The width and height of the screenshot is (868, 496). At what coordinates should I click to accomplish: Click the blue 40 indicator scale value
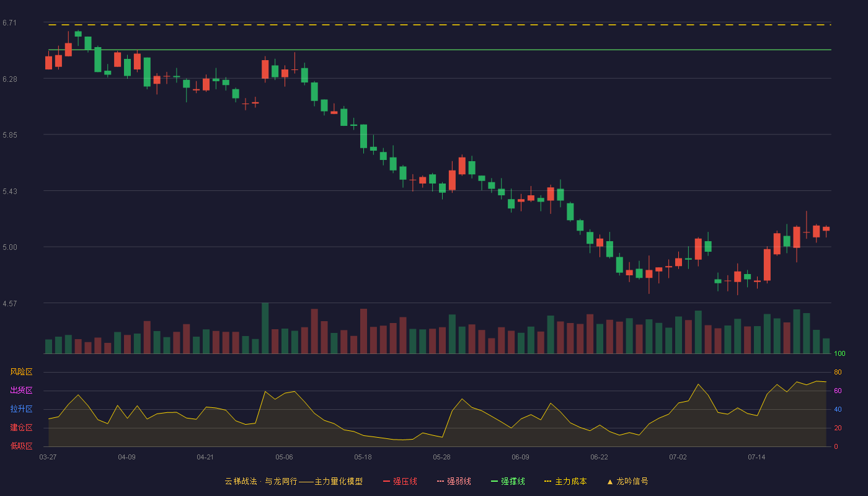point(838,409)
